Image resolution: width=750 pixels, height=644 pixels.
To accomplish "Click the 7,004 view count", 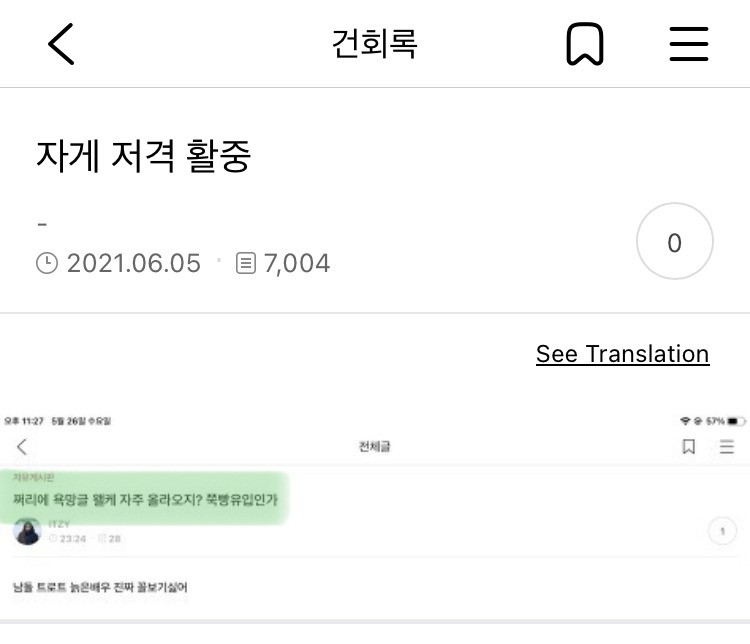I will coord(297,263).
